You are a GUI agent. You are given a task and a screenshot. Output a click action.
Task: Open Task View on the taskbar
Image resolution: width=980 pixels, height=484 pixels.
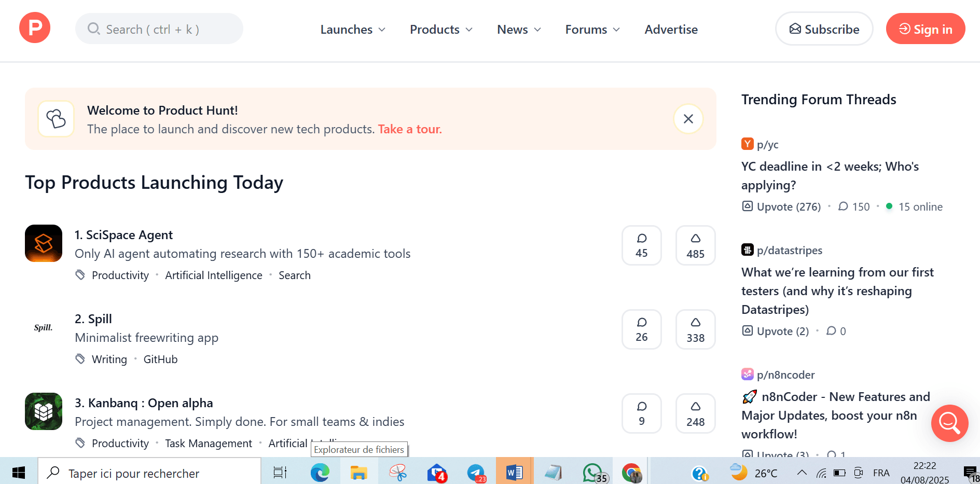pyautogui.click(x=280, y=473)
